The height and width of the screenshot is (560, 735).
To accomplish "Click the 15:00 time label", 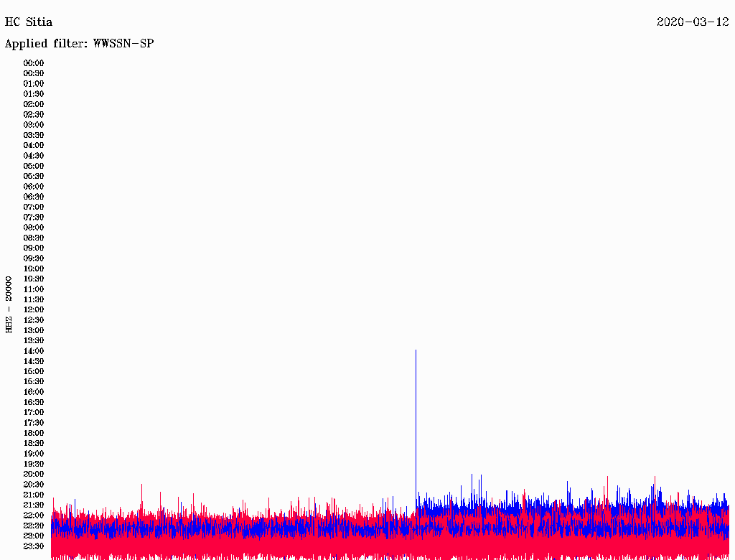I will tap(34, 371).
